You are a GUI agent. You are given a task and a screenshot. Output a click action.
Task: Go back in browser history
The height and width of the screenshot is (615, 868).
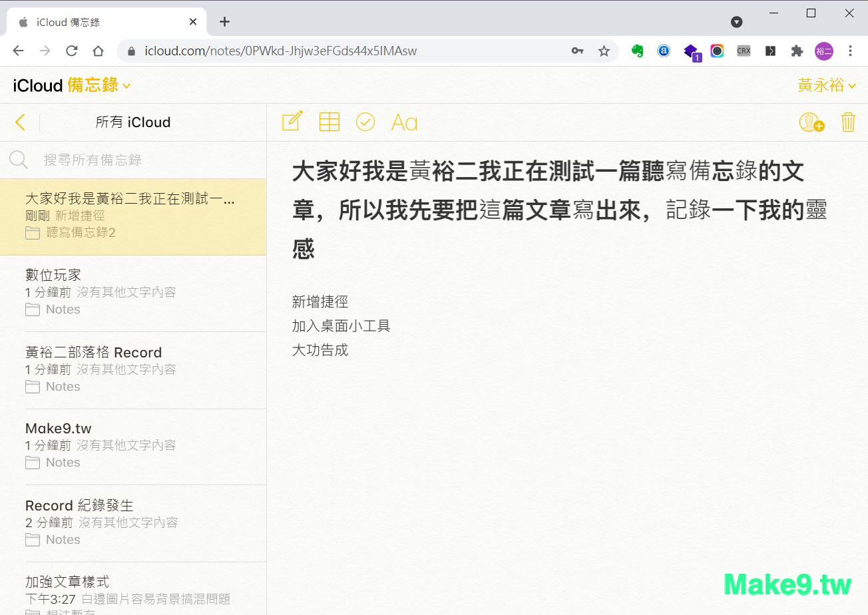(x=18, y=51)
